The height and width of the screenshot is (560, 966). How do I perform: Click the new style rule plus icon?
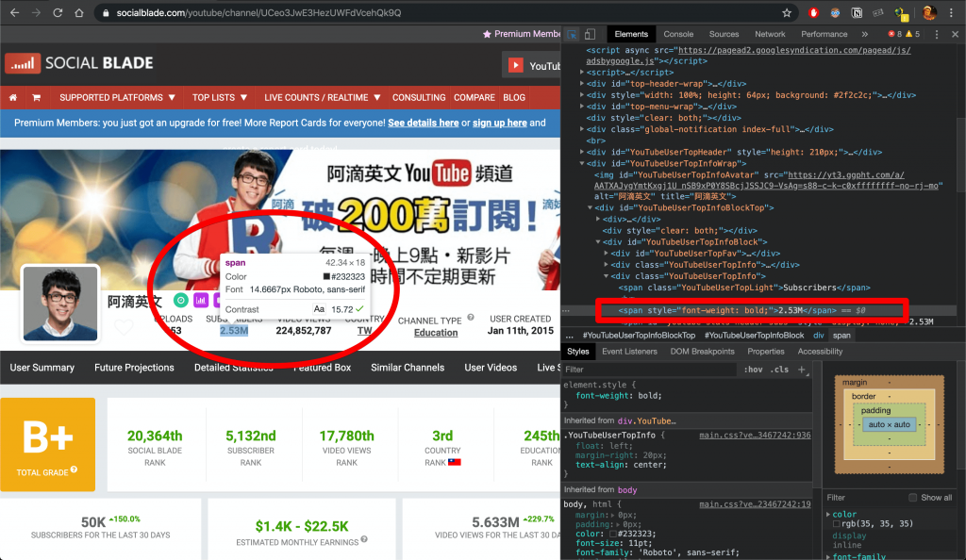click(x=802, y=370)
